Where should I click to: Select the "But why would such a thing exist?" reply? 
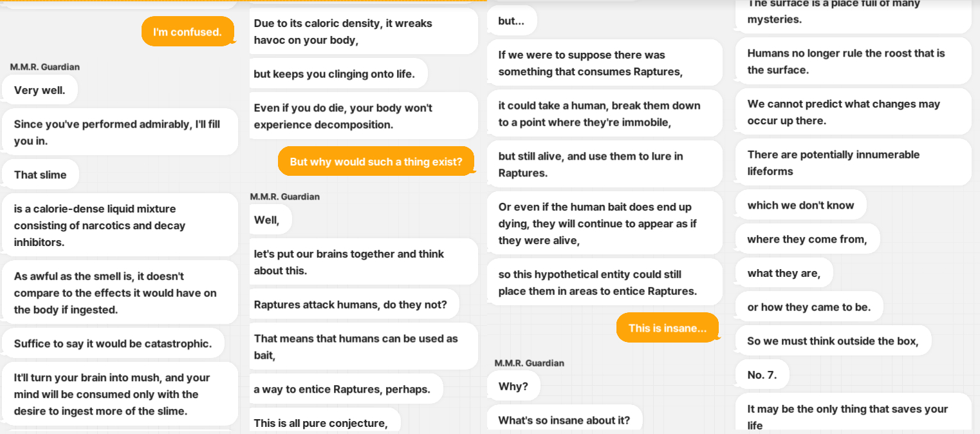[x=376, y=162]
